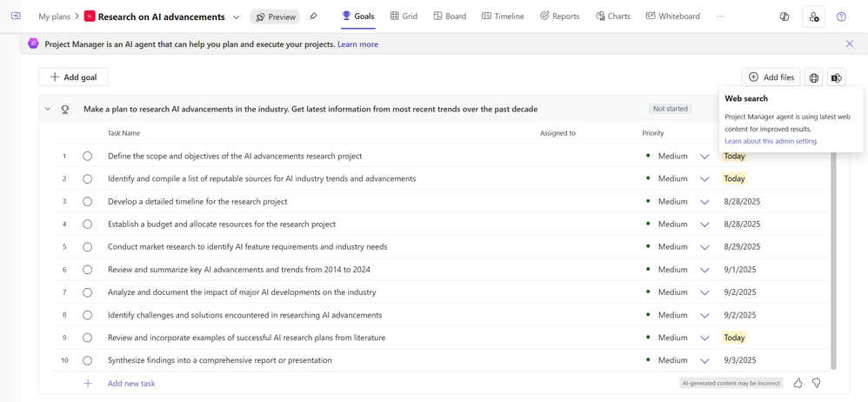The width and height of the screenshot is (868, 402).
Task: Click the thumbs up feedback icon
Action: 798,383
